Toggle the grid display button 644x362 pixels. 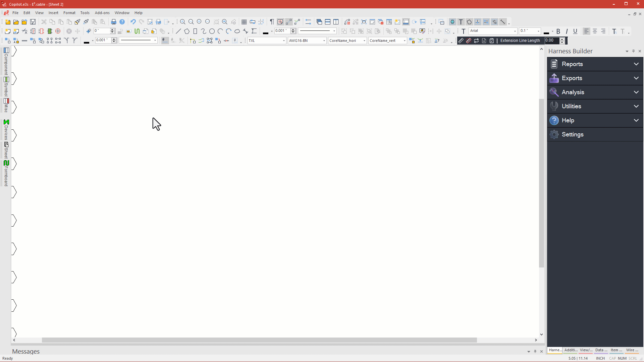click(244, 22)
